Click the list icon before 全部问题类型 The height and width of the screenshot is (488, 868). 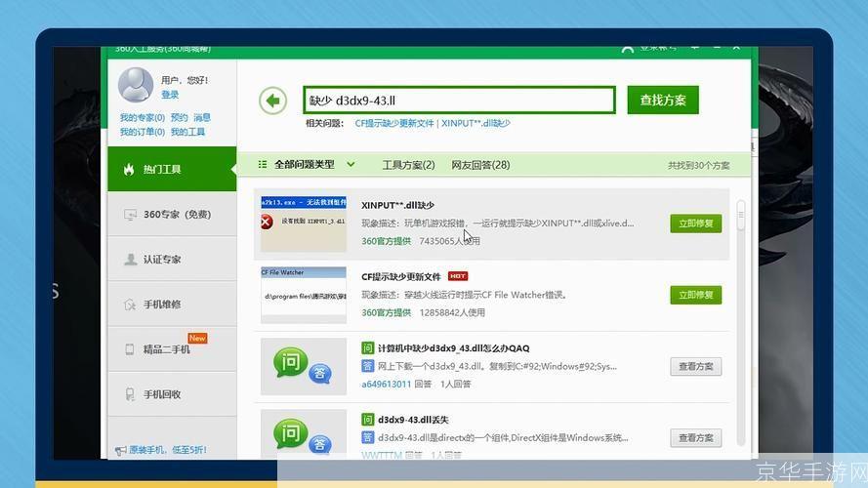(263, 164)
